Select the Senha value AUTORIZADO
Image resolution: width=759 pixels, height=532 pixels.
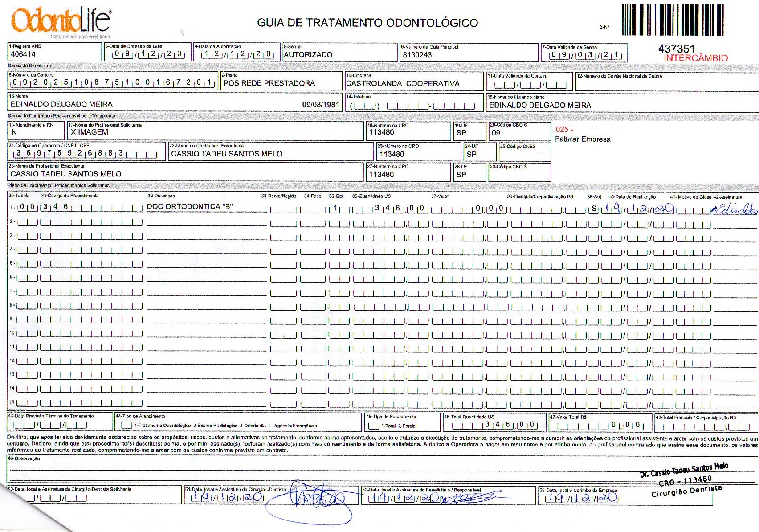pos(308,54)
